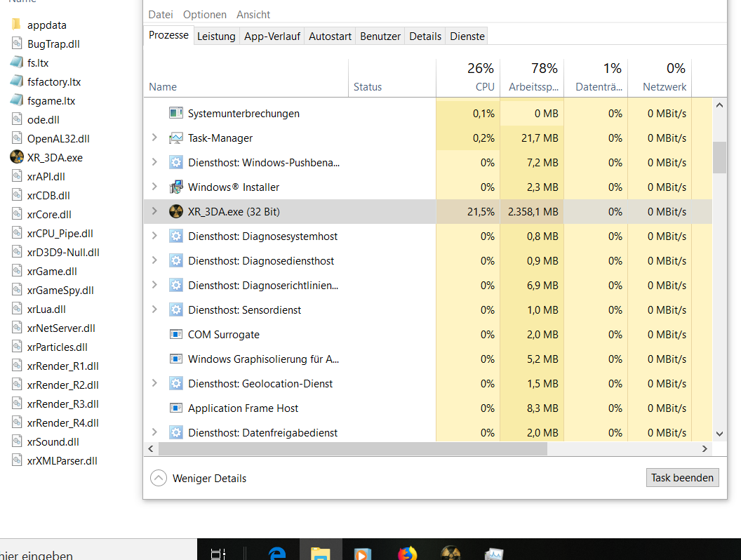Switch to the Details tab
This screenshot has height=560, width=741.
point(425,36)
